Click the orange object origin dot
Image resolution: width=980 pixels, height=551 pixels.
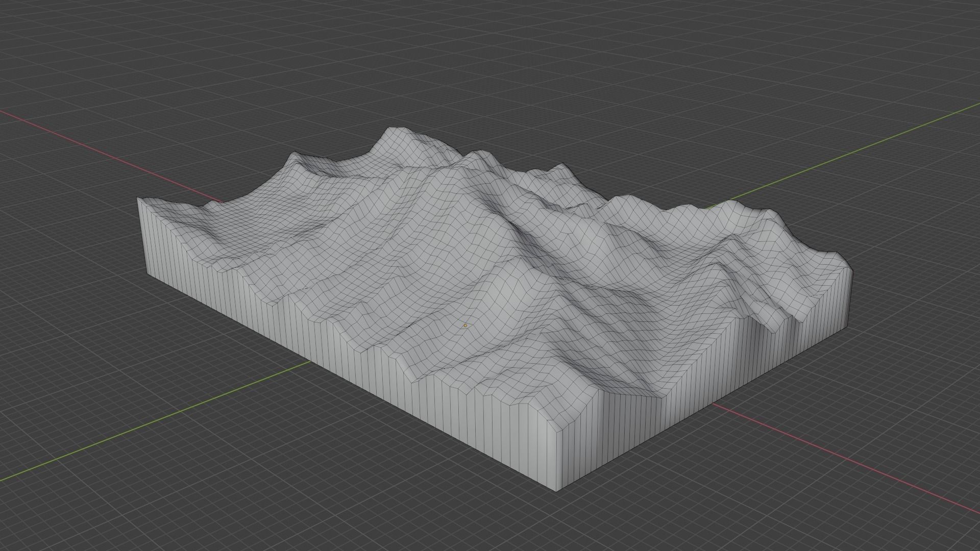465,325
